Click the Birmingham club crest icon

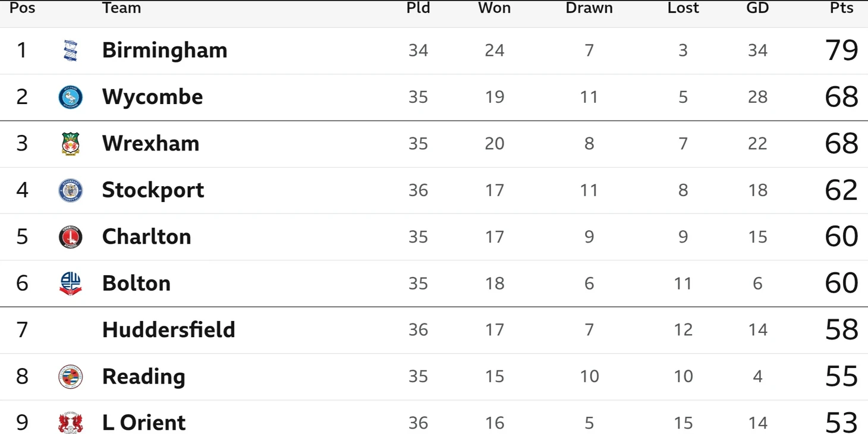tap(70, 51)
